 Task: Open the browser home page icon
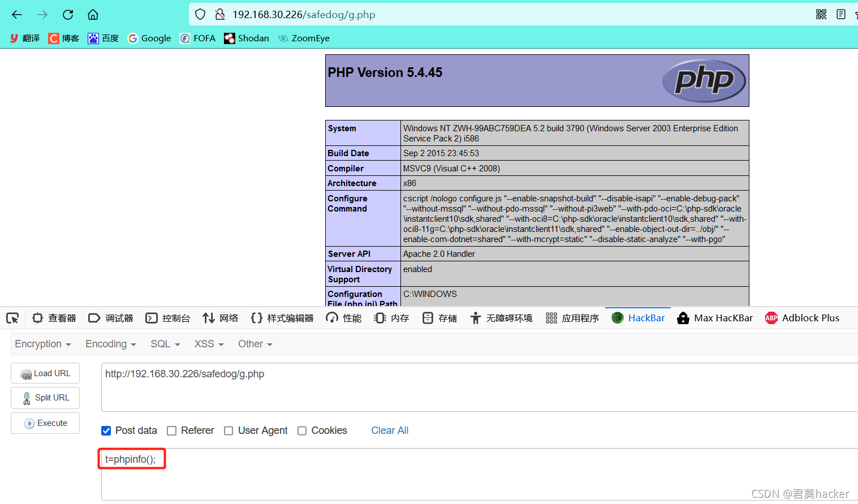coord(93,15)
